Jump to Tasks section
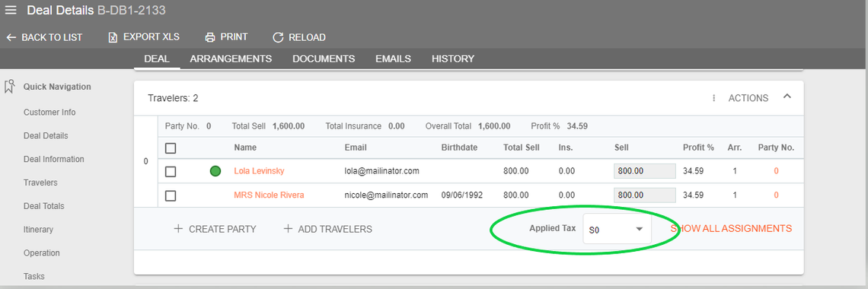The width and height of the screenshot is (868, 289). [x=34, y=276]
